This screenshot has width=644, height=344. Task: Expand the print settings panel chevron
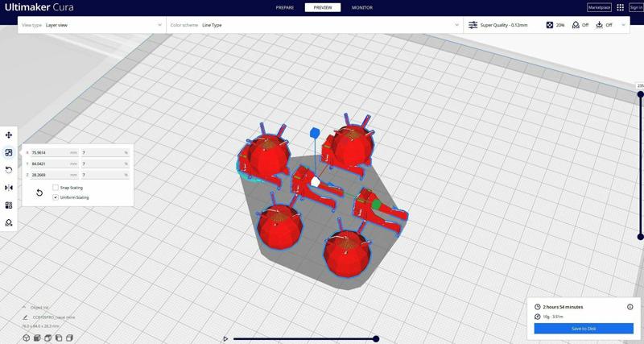623,25
